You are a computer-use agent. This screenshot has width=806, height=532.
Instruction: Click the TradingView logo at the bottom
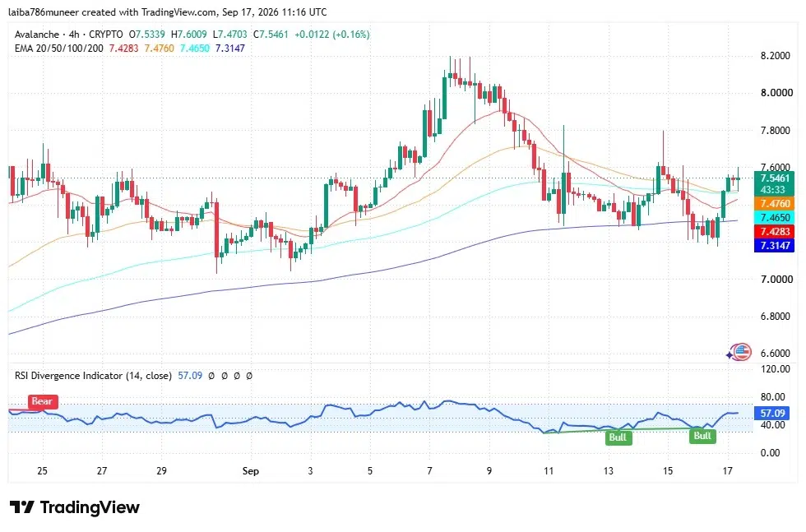(x=75, y=508)
